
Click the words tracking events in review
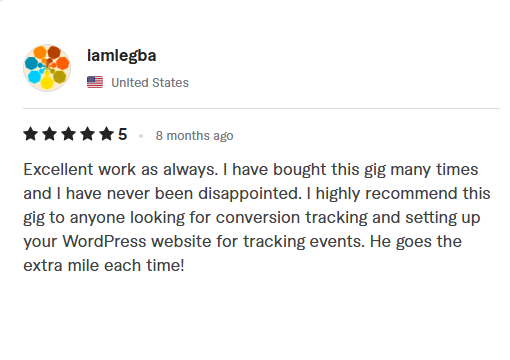[x=304, y=242]
